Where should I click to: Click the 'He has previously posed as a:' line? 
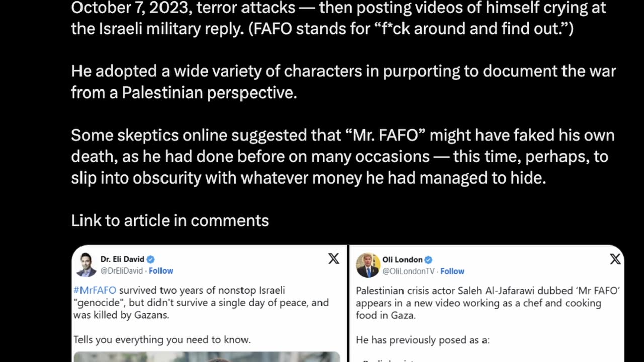pos(423,340)
